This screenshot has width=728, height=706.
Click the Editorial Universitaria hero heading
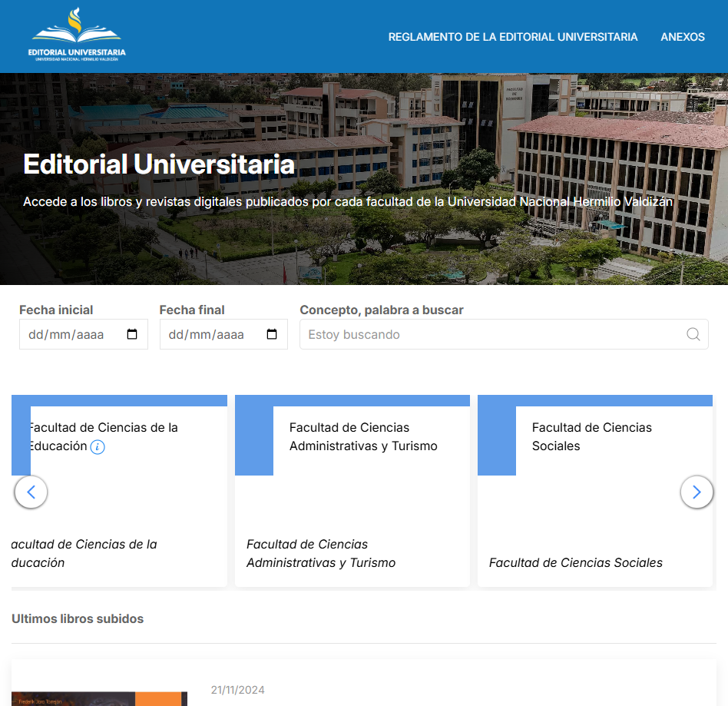point(159,164)
